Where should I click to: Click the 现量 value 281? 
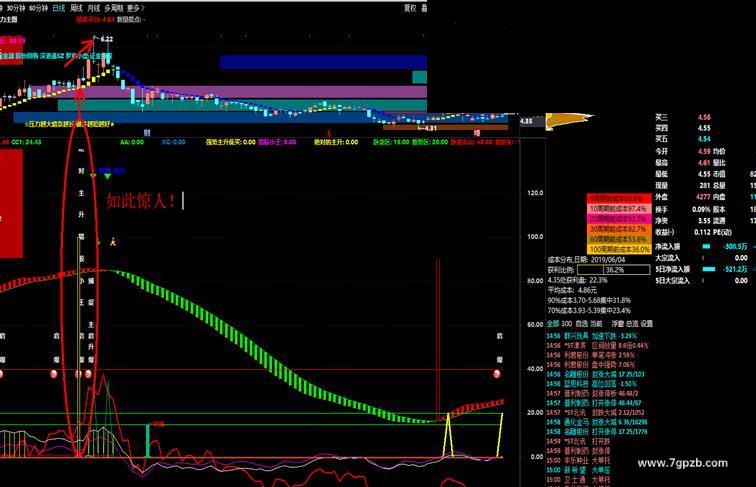pos(705,186)
